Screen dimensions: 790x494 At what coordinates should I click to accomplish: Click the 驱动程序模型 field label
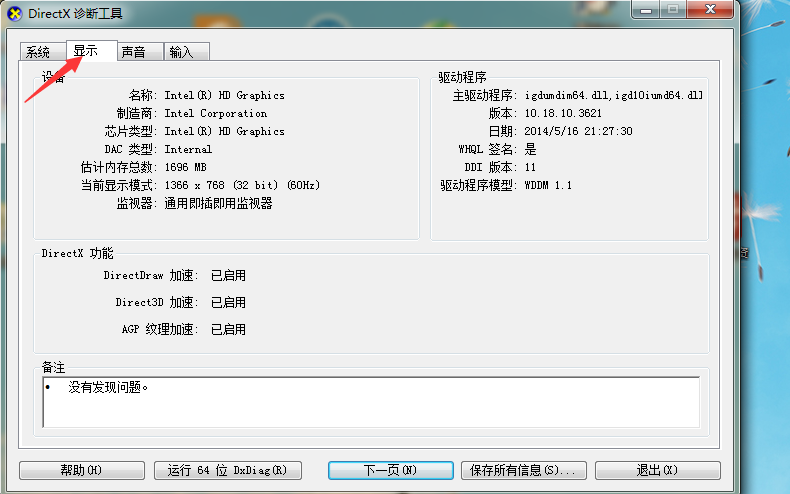click(479, 186)
